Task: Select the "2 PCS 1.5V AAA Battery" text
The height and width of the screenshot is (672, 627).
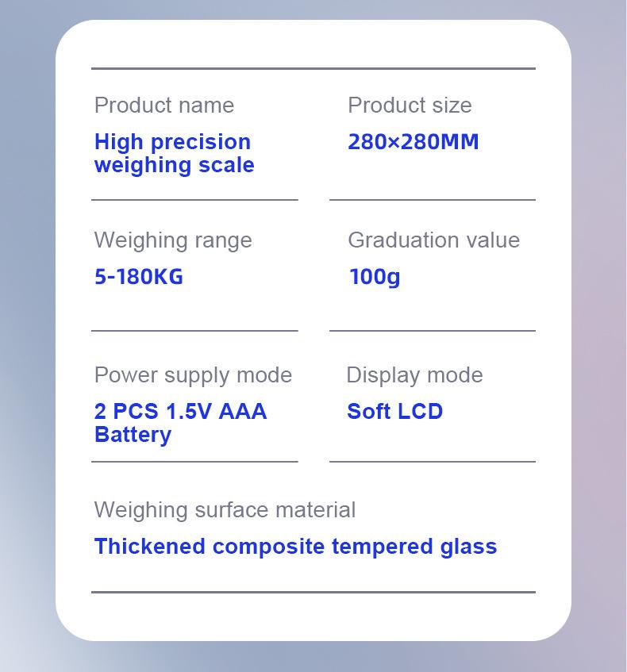Action: coord(180,423)
